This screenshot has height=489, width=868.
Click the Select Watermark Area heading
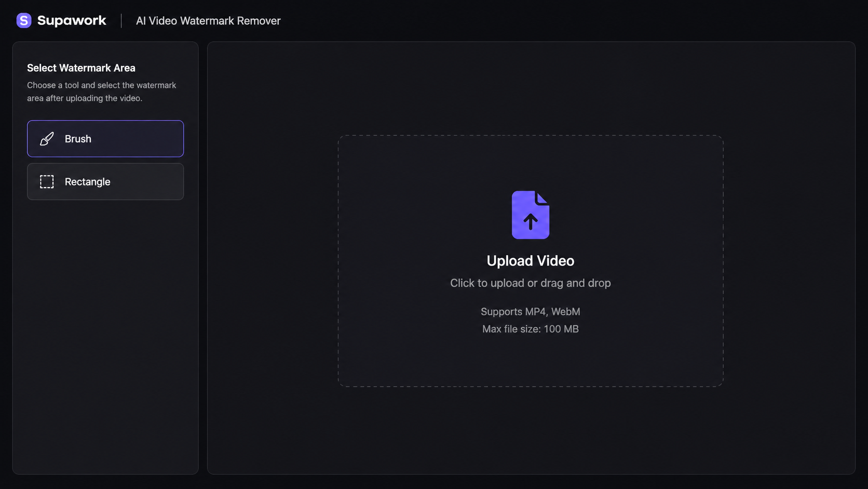click(81, 68)
